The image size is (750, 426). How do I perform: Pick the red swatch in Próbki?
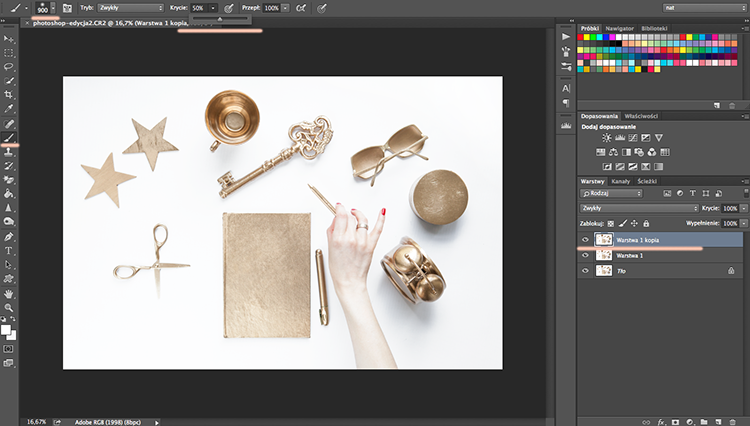pyautogui.click(x=580, y=37)
